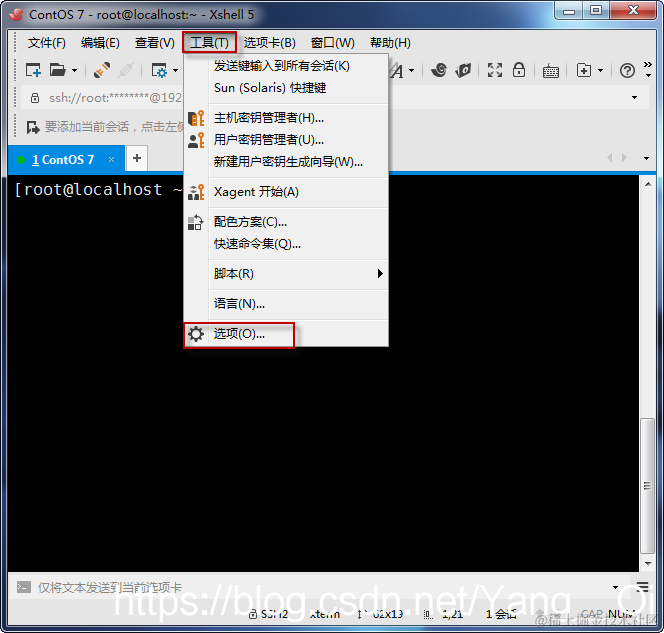Open 主机密钥管理者(H)... from menu
664x633 pixels.
[x=286, y=118]
